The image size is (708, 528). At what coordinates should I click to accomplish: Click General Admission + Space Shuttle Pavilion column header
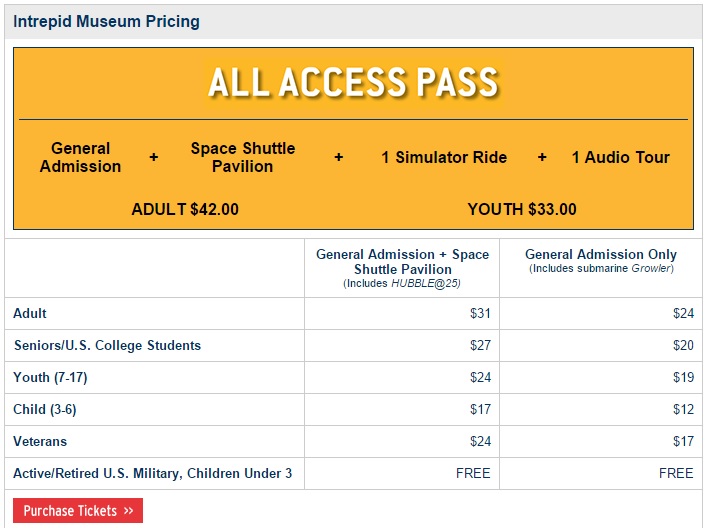[402, 262]
